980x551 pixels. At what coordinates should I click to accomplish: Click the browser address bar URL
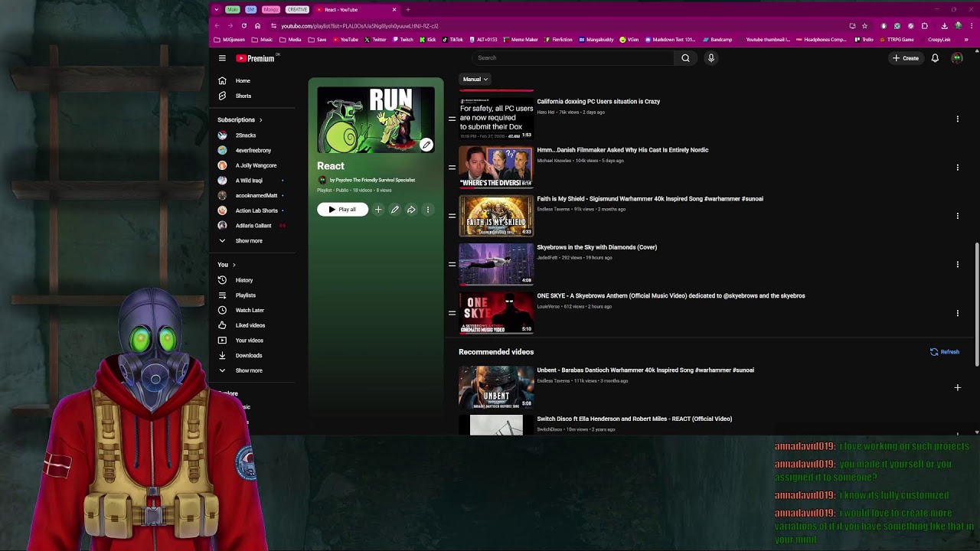(360, 26)
